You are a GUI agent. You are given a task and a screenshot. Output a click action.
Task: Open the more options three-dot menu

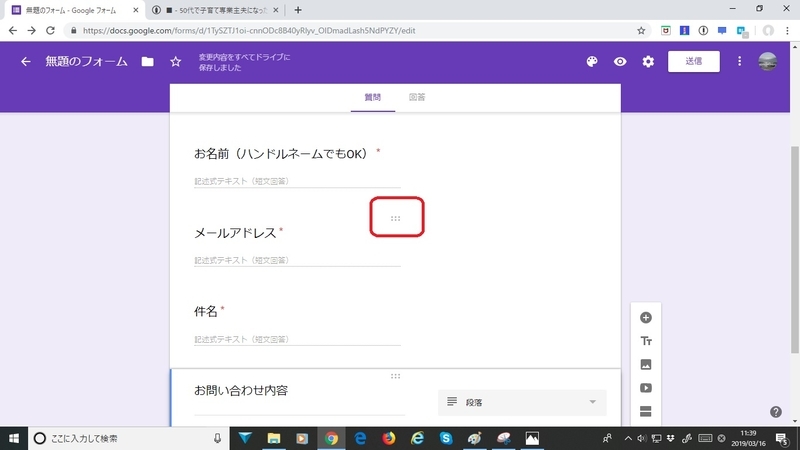coord(739,62)
